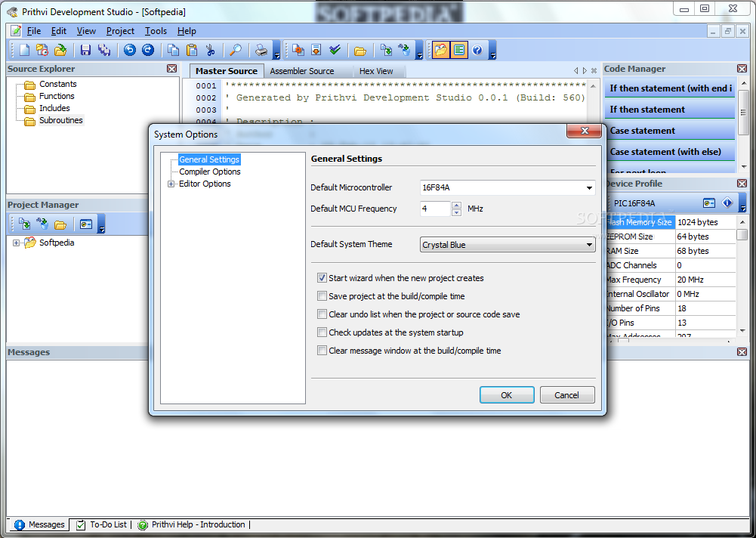Expand the Softpedia project node
The image size is (756, 538).
[16, 243]
